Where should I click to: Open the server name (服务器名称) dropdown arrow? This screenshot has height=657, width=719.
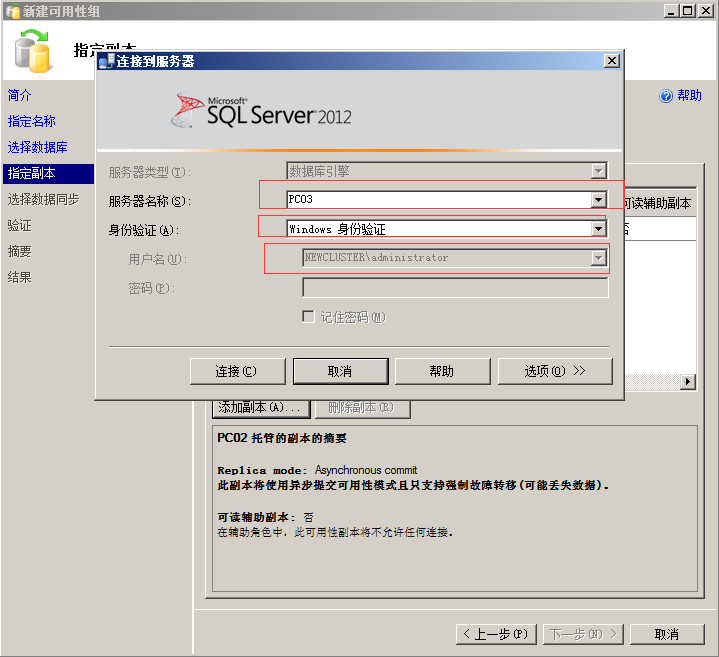(x=598, y=200)
